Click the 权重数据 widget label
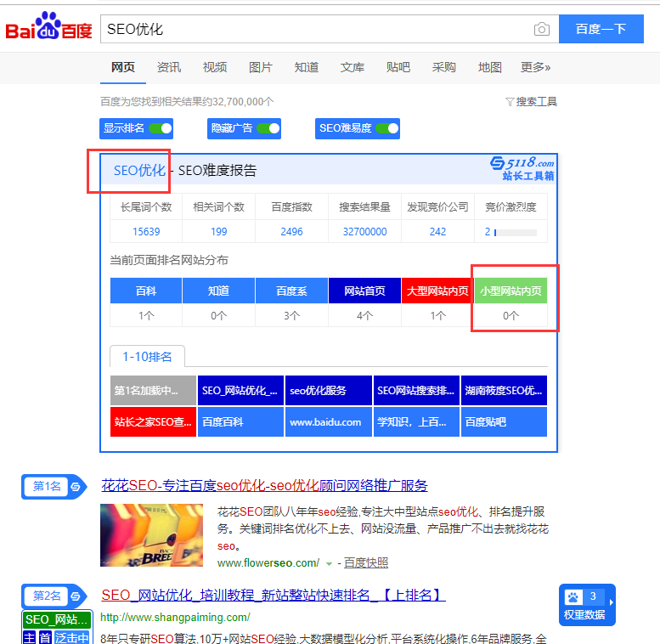Viewport: 660px width, 644px height. point(584,615)
